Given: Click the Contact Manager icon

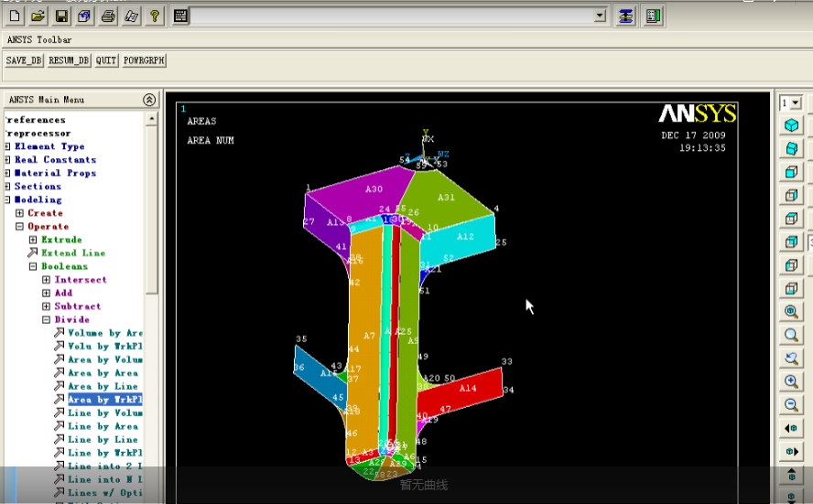Looking at the screenshot, I should 654,16.
